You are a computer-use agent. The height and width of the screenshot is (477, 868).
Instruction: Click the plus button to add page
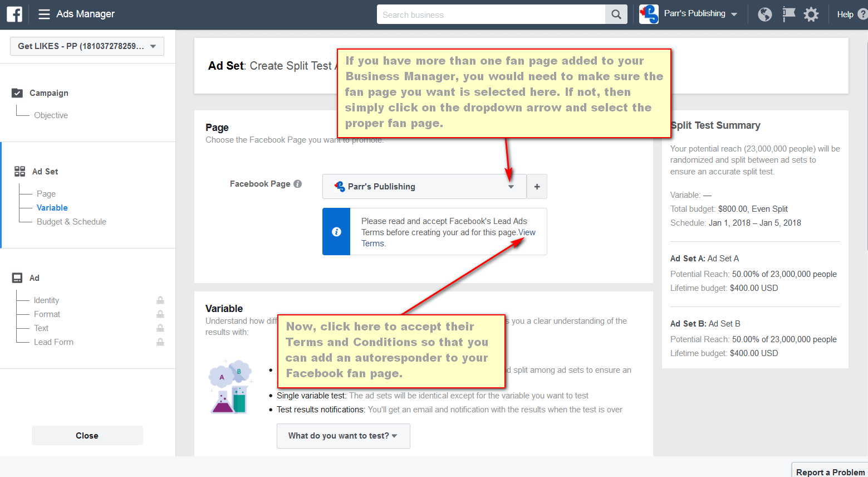pyautogui.click(x=537, y=187)
